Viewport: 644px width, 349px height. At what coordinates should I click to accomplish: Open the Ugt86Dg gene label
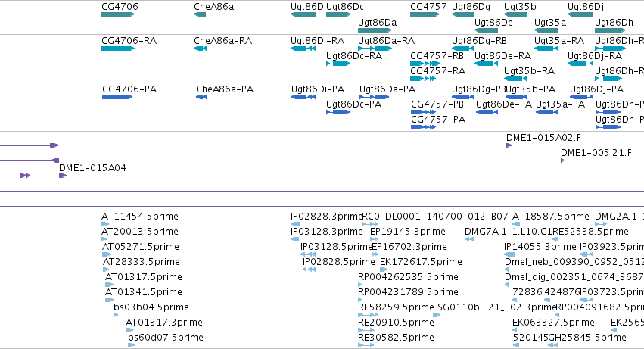[x=471, y=7]
